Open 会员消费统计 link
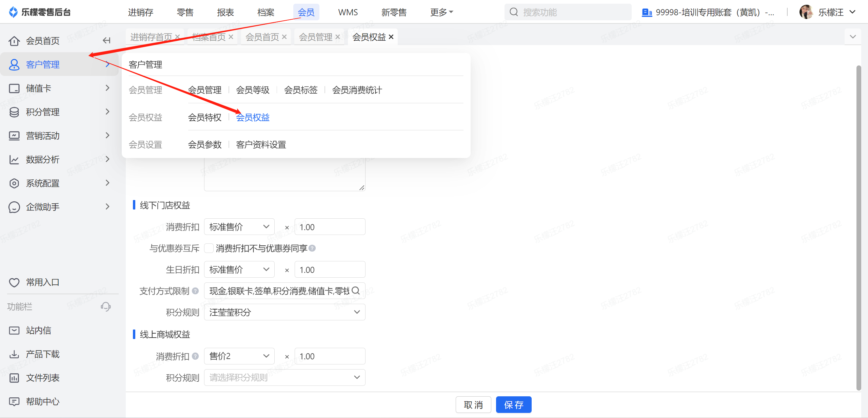Screen dimensions: 868x418 (357, 90)
